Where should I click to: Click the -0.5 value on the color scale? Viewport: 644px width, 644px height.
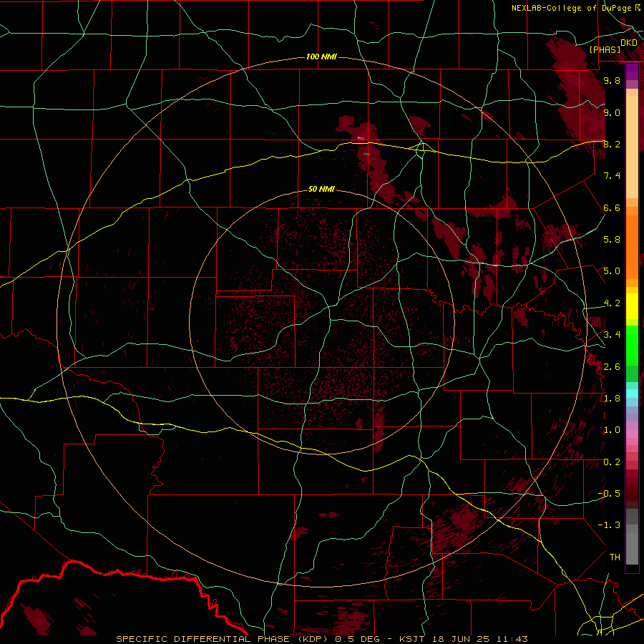pyautogui.click(x=609, y=493)
